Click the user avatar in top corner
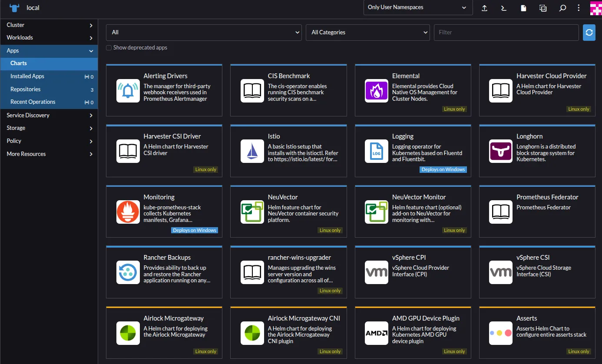 [595, 8]
